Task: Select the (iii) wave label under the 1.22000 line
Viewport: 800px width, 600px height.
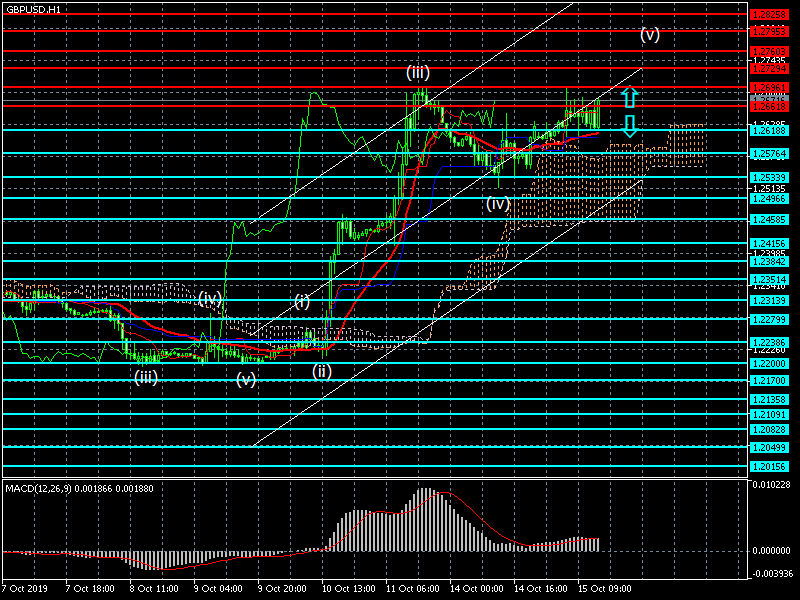Action: click(146, 378)
